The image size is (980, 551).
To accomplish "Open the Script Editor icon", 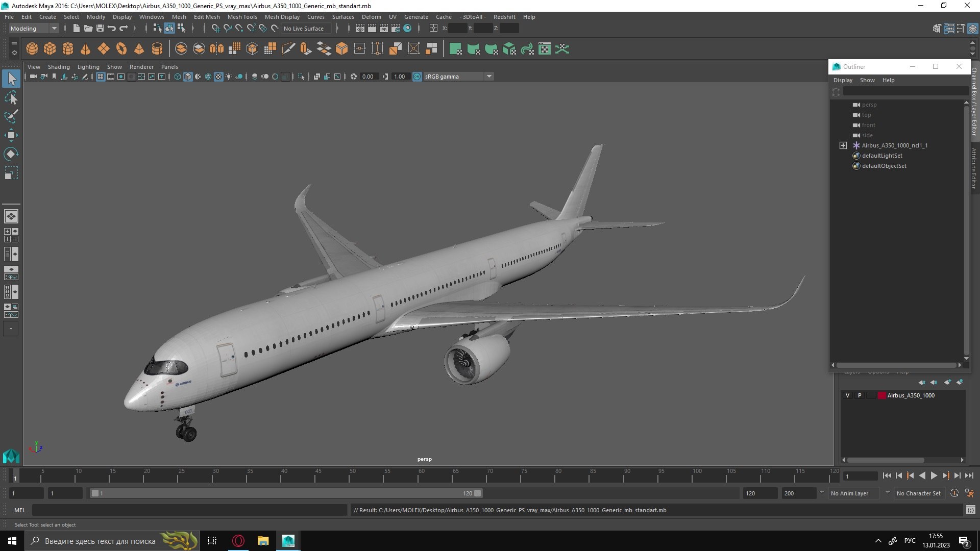I will tap(970, 510).
